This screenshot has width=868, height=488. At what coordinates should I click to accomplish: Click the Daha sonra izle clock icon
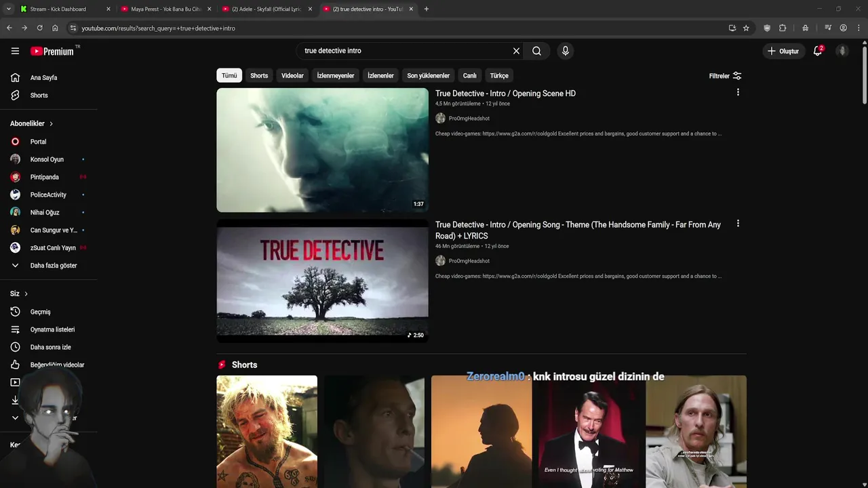coord(15,347)
